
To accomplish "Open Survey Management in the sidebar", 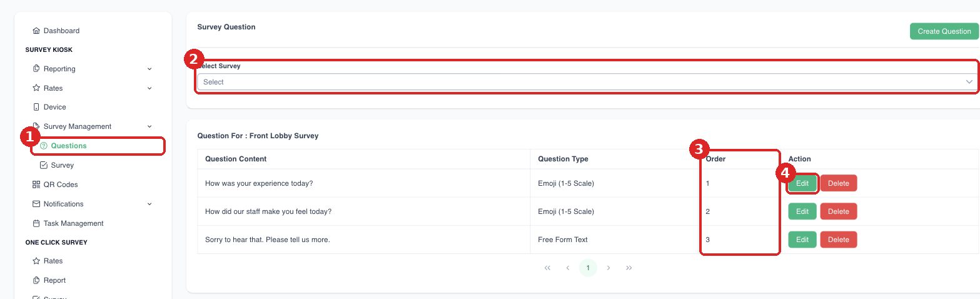I will click(x=78, y=126).
